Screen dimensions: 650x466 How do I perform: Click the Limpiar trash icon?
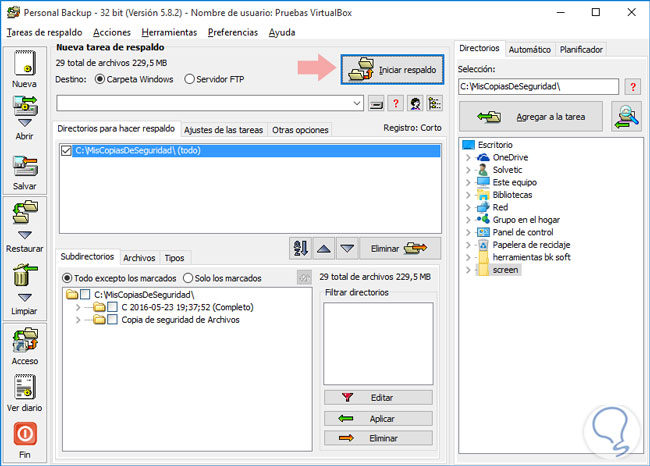(25, 275)
